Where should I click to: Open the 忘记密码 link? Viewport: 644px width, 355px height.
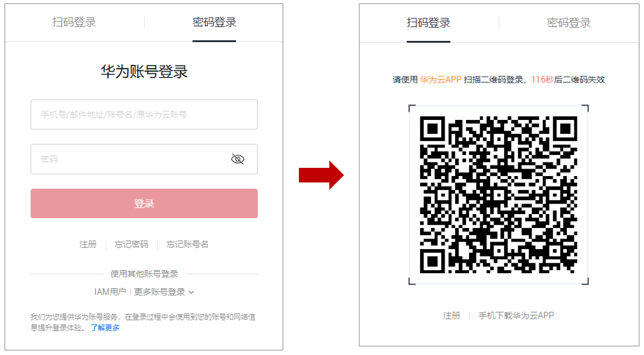(x=132, y=244)
